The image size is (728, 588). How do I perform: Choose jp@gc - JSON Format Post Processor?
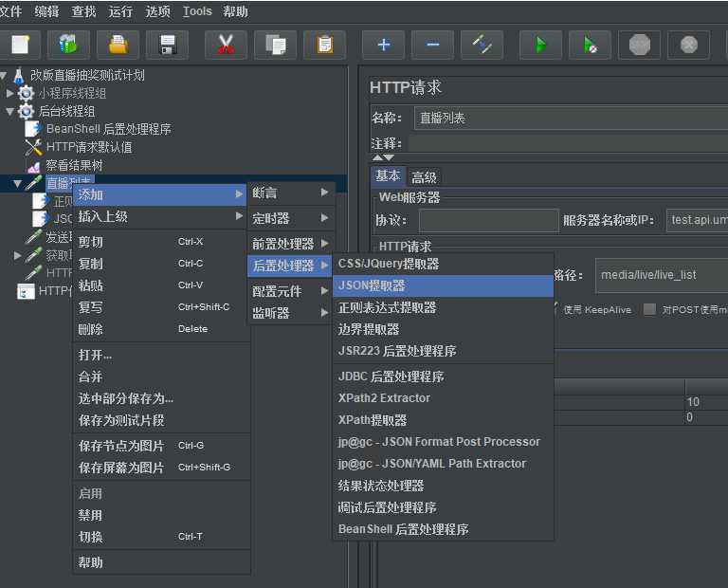pos(444,442)
